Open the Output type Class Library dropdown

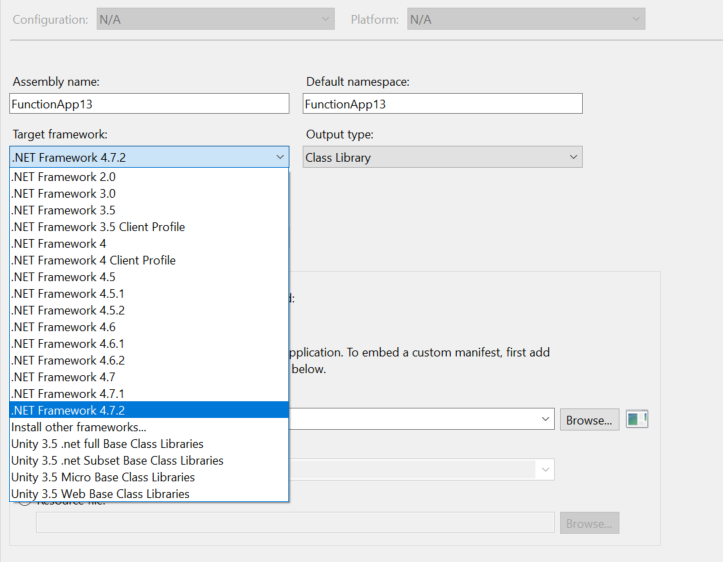tap(443, 157)
